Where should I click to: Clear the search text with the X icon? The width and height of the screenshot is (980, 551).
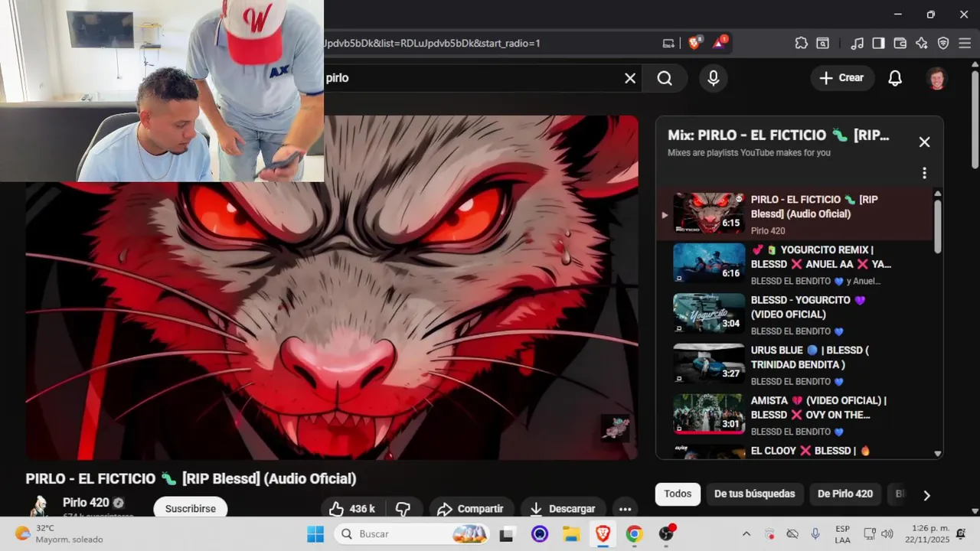coord(630,78)
